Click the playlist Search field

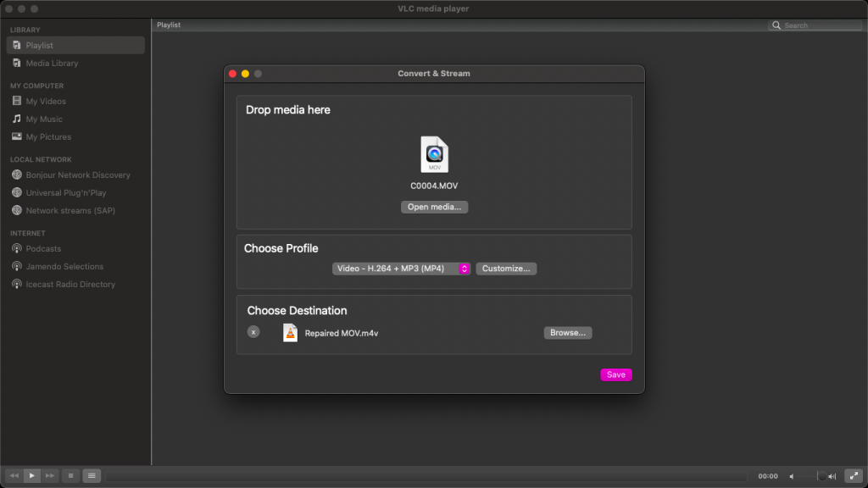(x=815, y=25)
